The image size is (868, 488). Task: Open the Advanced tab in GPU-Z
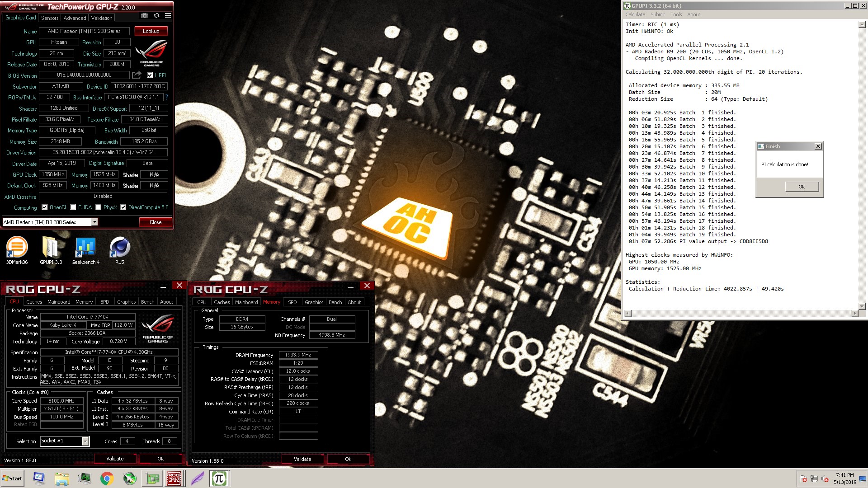point(75,18)
